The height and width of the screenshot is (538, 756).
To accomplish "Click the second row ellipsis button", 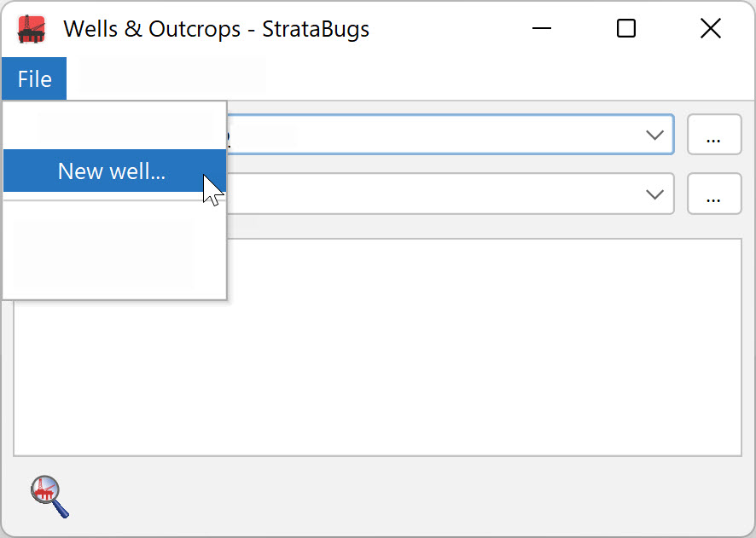I will click(714, 194).
